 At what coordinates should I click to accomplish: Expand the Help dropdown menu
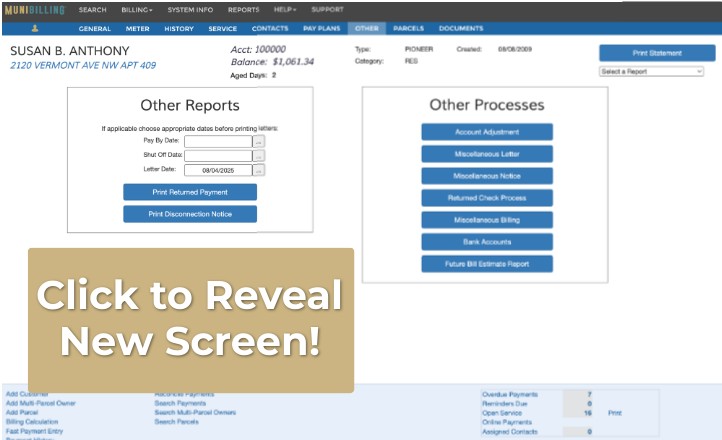(285, 10)
